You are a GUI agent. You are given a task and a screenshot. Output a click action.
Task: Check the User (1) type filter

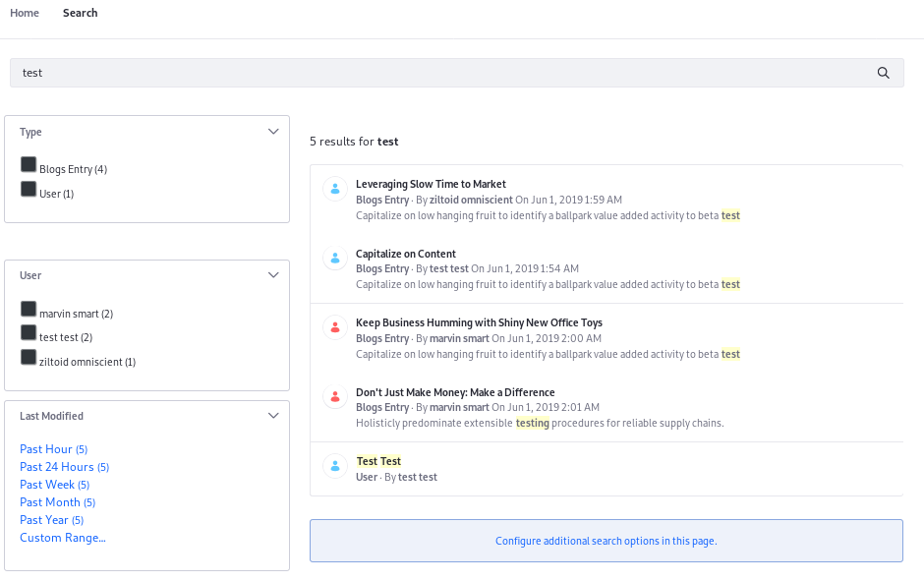click(29, 189)
